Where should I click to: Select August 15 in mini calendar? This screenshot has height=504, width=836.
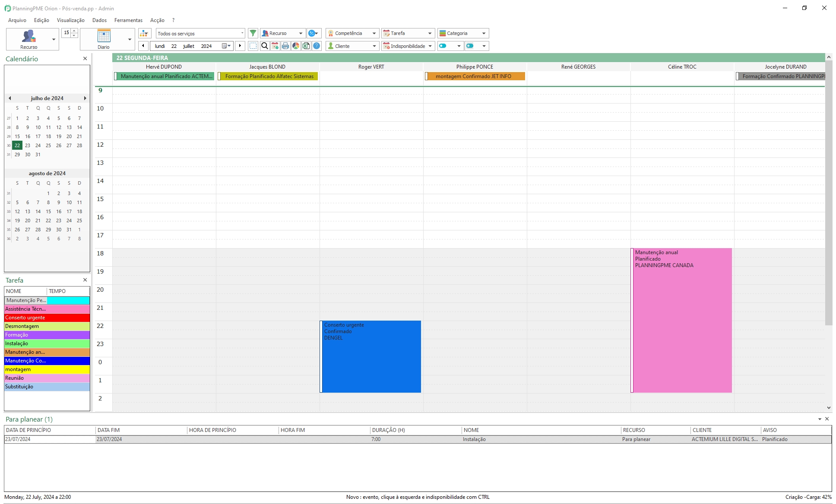[x=48, y=211]
